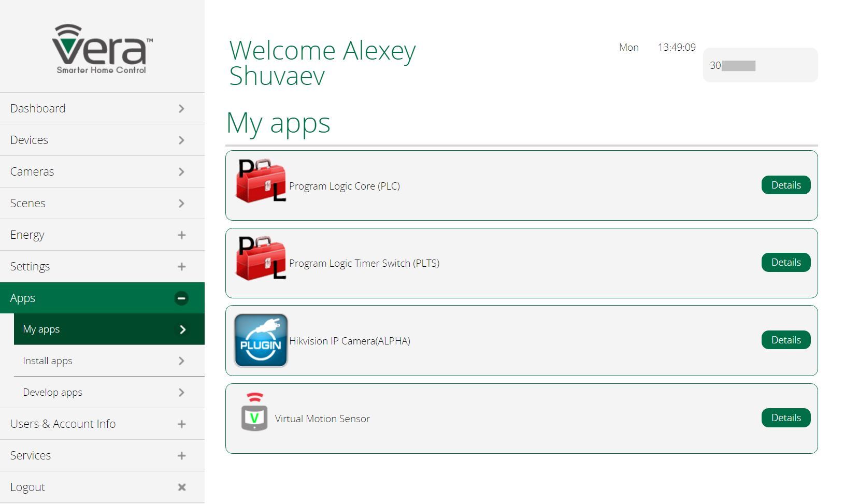Viewport: 859px width, 504px height.
Task: Click the Hikvision IP Camera(ALPHA) app name
Action: coord(350,341)
